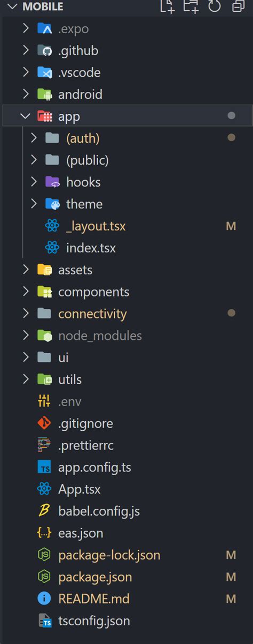
Task: Click the New Folder icon in header
Action: pyautogui.click(x=191, y=6)
